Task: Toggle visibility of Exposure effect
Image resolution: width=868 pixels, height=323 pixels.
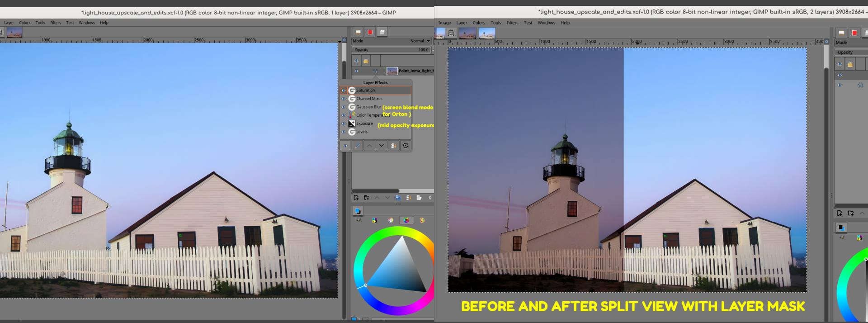Action: (x=344, y=123)
